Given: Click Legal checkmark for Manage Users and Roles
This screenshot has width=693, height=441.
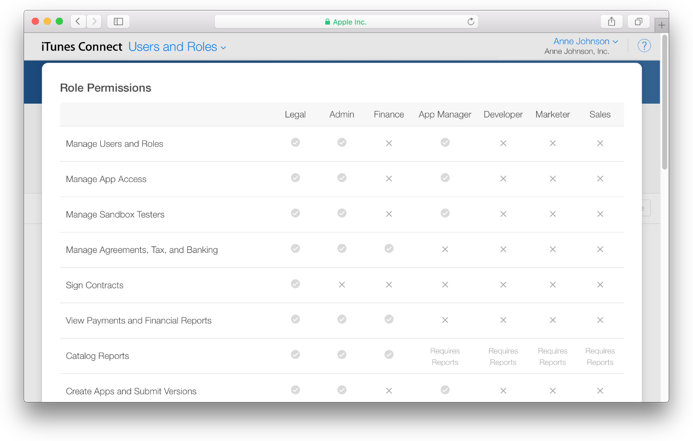Looking at the screenshot, I should [295, 142].
